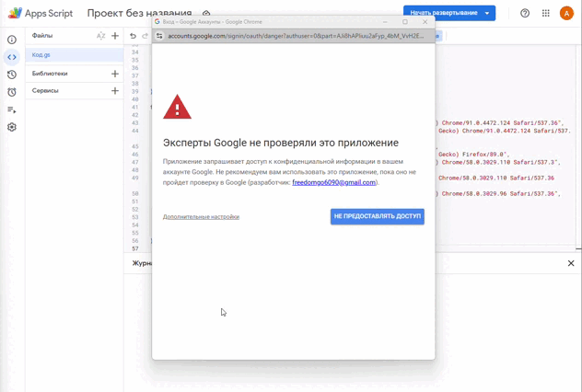Click the Дополнительные настройки link

pyautogui.click(x=201, y=217)
